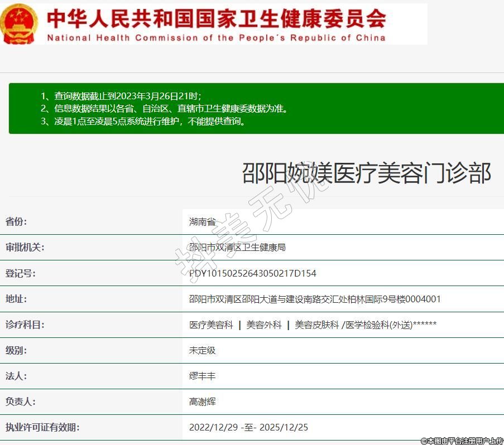
Task: Click the legal person name 缪丰丰
Action: pyautogui.click(x=202, y=376)
